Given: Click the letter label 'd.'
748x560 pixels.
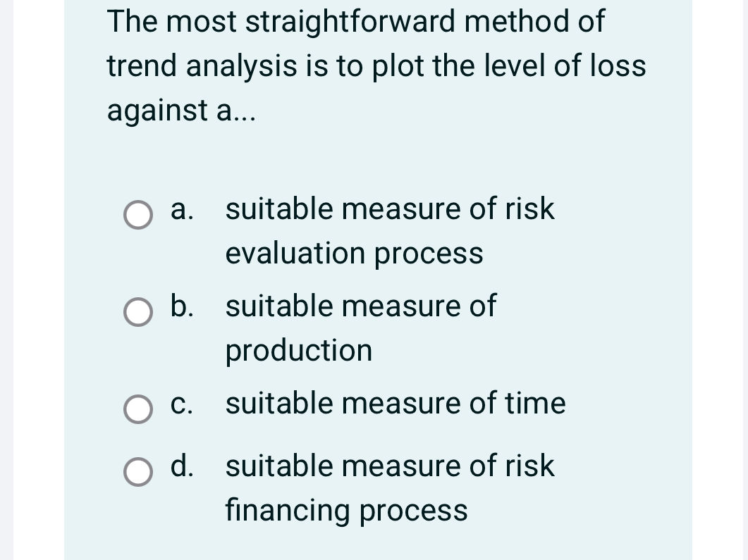Looking at the screenshot, I should click(x=182, y=466).
